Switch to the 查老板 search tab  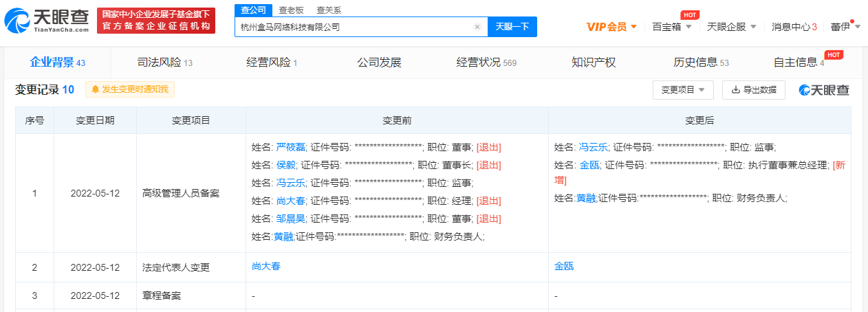291,10
